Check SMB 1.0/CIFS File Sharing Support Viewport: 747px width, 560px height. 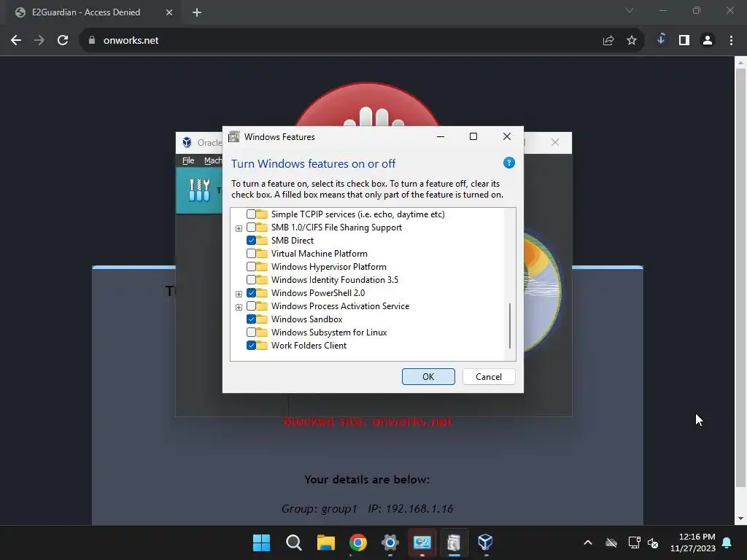click(251, 227)
